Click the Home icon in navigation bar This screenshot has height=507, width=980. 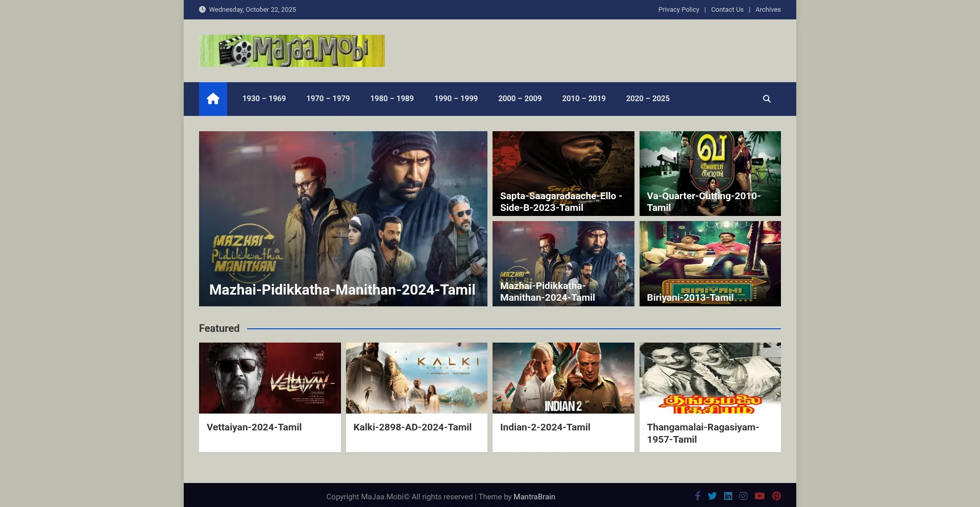tap(213, 99)
